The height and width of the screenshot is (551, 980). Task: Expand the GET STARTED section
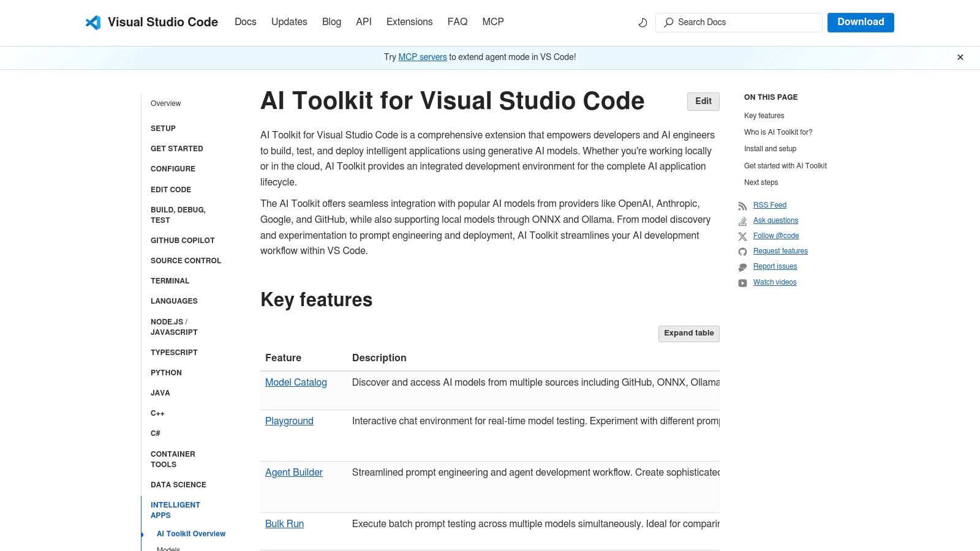[x=177, y=149]
